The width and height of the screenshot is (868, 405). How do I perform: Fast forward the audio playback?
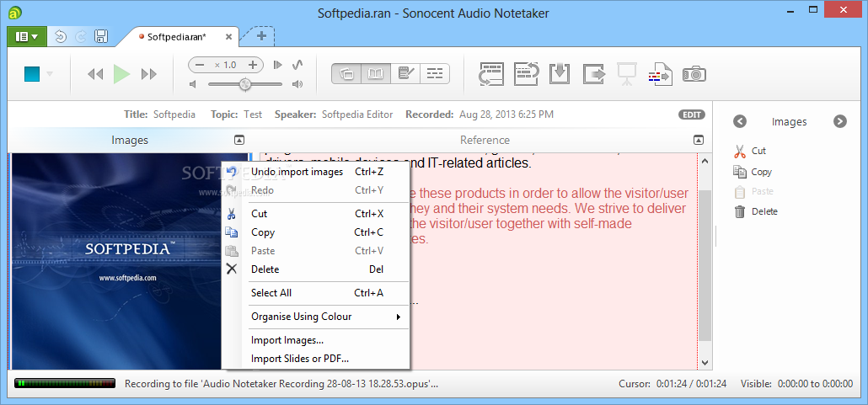click(149, 74)
